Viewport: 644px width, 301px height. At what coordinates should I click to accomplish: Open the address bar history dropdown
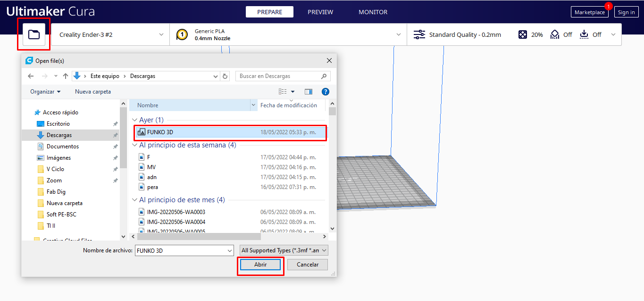[x=216, y=76]
